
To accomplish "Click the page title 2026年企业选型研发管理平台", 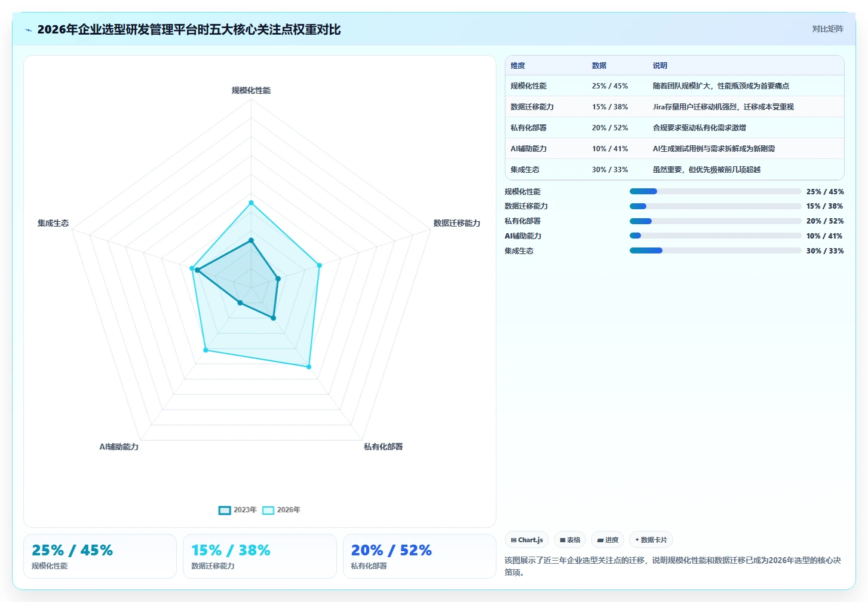I will click(x=189, y=29).
